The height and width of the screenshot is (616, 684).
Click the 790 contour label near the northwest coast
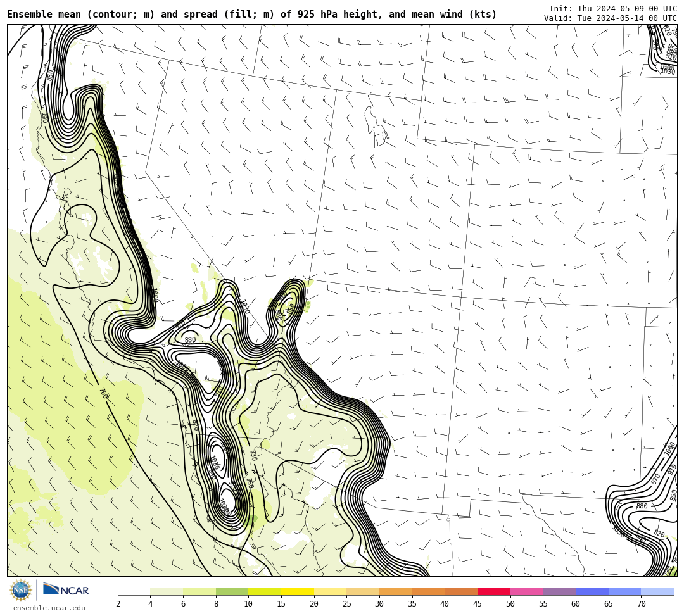pos(44,117)
